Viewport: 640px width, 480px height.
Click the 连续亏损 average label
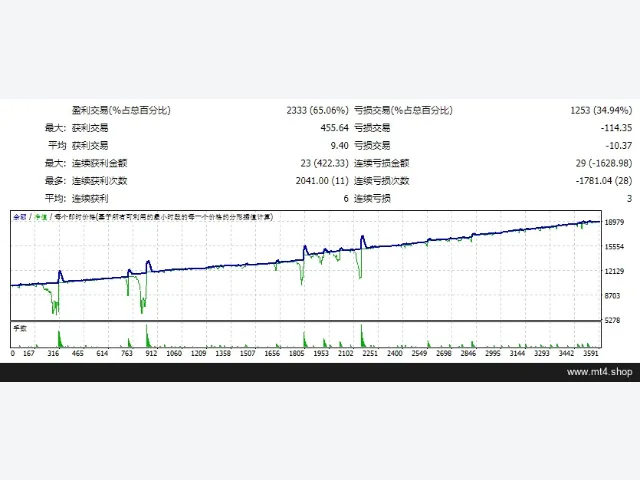pyautogui.click(x=372, y=198)
